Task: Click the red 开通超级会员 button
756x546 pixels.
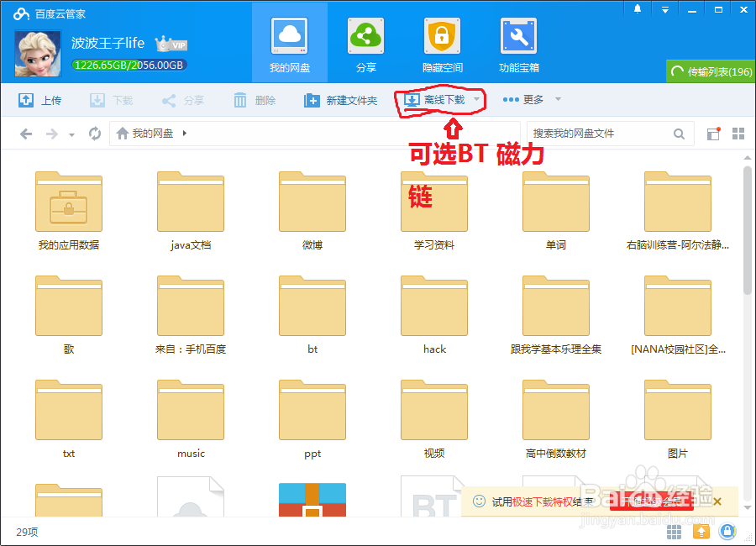Action: [651, 501]
